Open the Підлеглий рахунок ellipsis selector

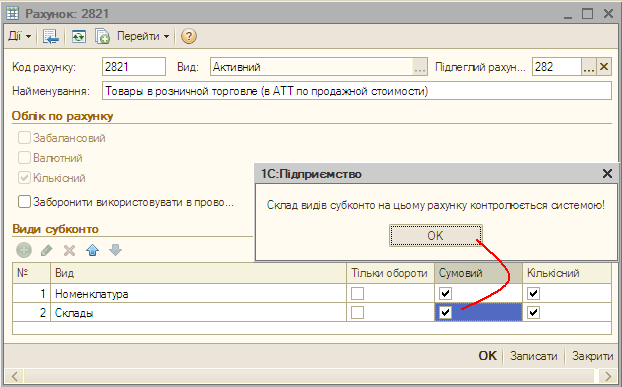[x=589, y=67]
